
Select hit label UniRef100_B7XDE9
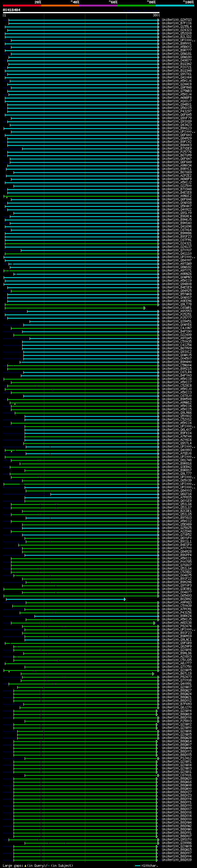pyautogui.click(x=177, y=149)
